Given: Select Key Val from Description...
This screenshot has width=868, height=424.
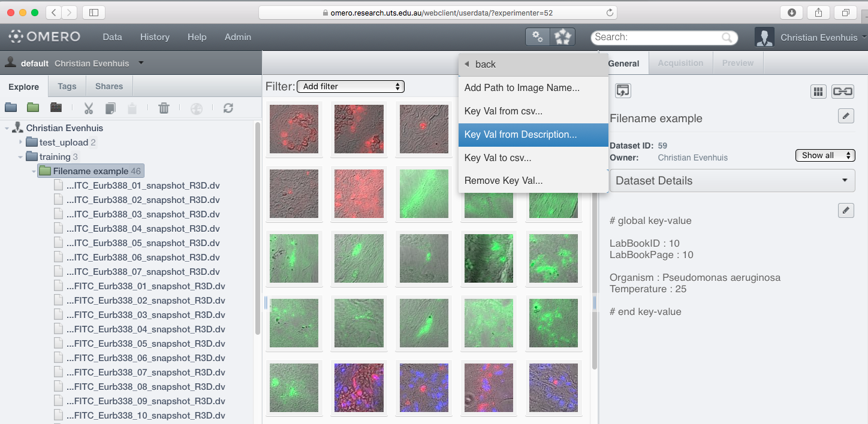Looking at the screenshot, I should (x=533, y=135).
